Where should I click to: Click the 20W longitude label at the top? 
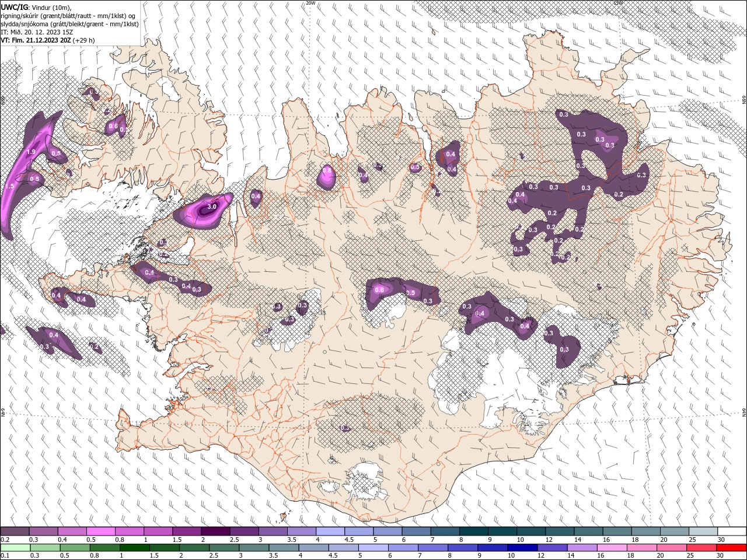[310, 3]
